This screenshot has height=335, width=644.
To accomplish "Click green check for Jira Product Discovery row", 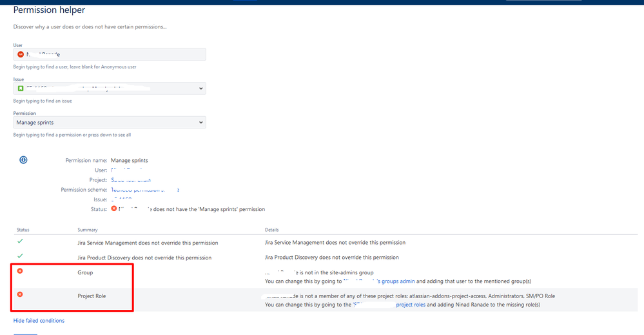I will tap(20, 256).
